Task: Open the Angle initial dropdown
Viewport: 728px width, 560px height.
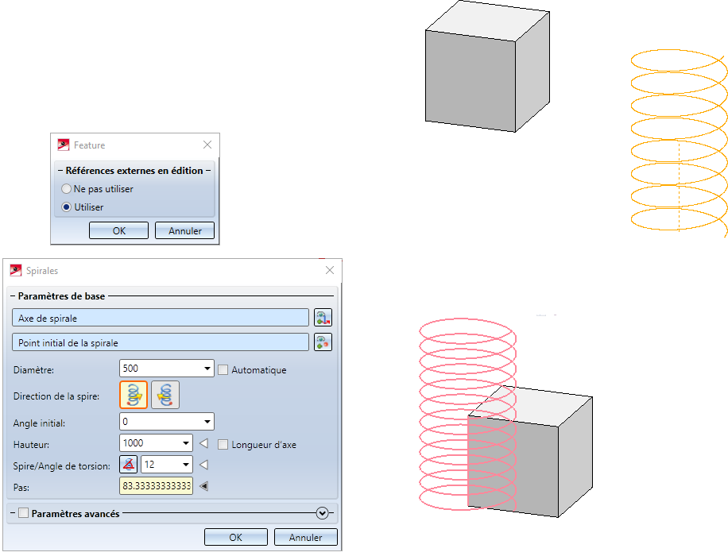Action: point(207,422)
